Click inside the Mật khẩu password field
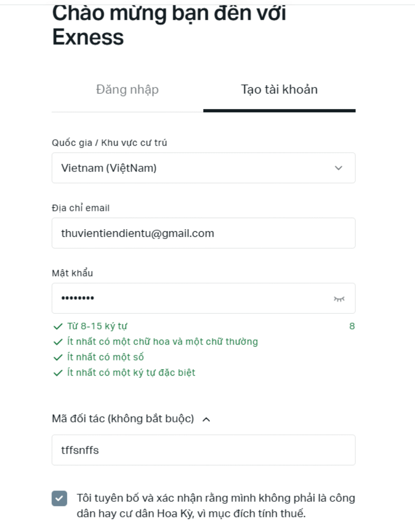415x532 pixels. pyautogui.click(x=192, y=298)
